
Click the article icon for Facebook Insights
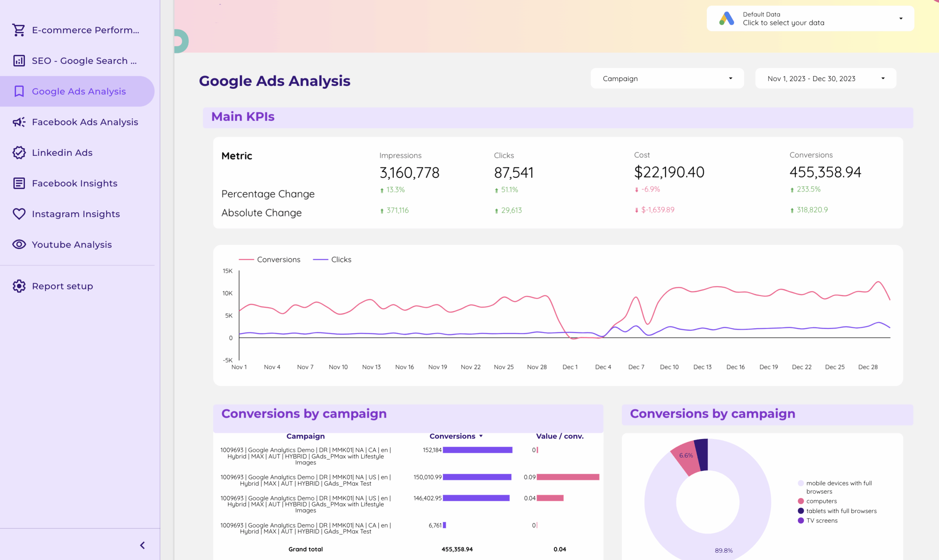pos(19,183)
